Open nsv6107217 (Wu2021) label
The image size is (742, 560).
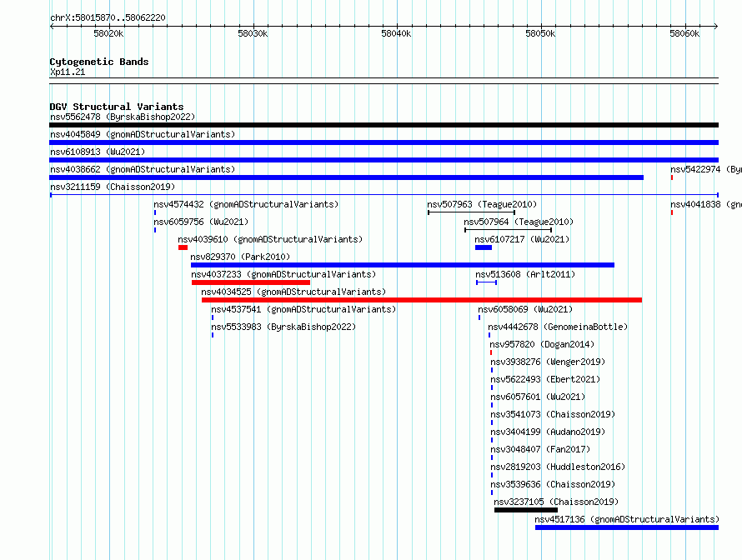pyautogui.click(x=522, y=239)
